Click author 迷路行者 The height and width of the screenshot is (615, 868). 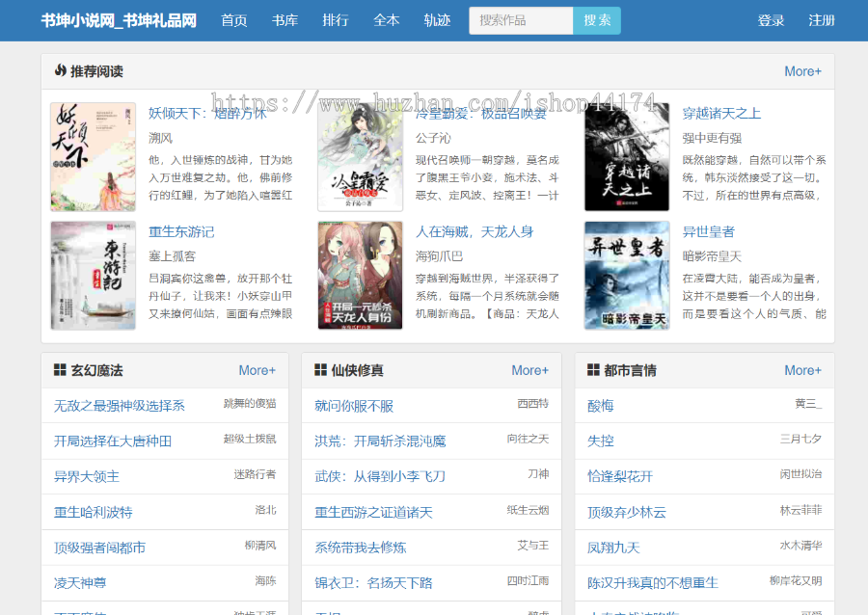coord(255,474)
